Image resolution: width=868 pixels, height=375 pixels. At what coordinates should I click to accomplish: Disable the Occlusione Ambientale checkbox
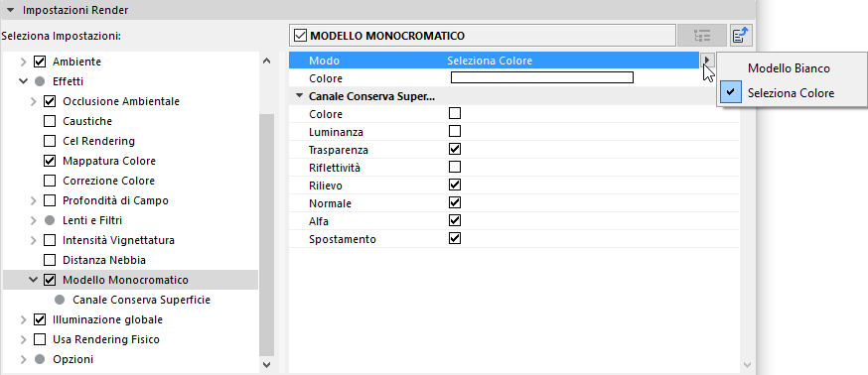point(50,101)
